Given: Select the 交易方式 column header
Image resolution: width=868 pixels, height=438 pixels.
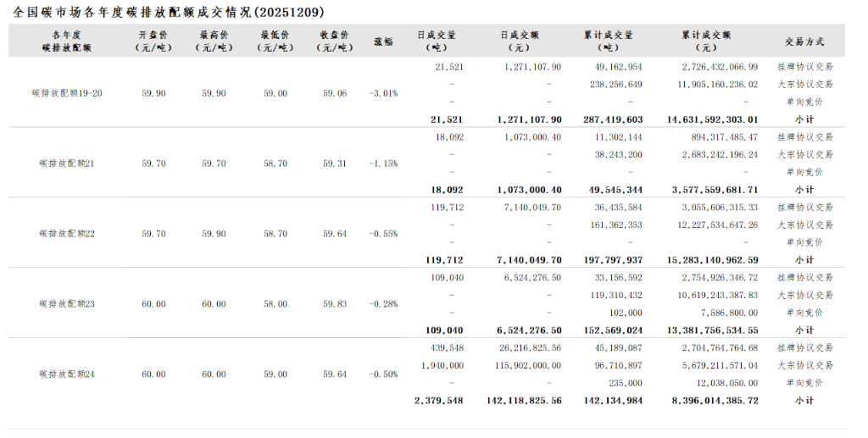Looking at the screenshot, I should tap(804, 41).
